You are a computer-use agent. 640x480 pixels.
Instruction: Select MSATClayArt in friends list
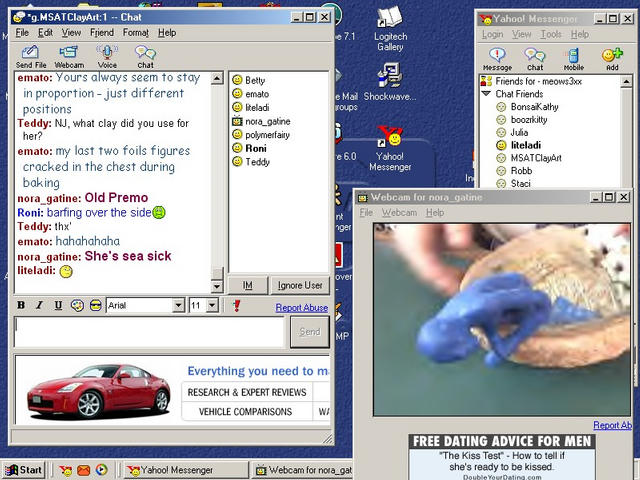529,158
